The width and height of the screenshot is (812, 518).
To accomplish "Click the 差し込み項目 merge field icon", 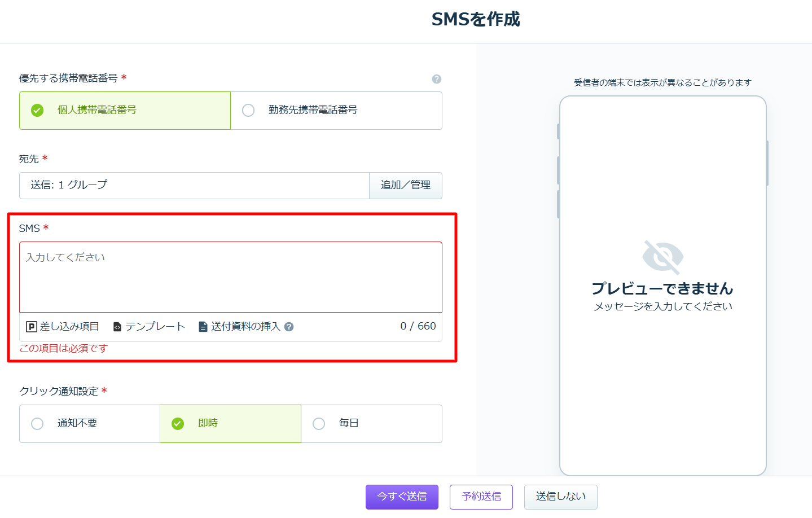I will [32, 327].
